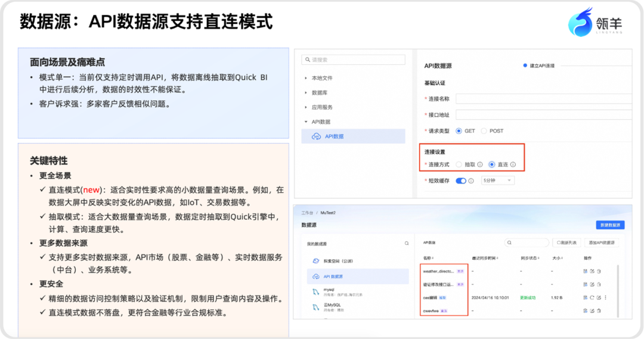The image size is (644, 339).
Task: Click the info icon beside the 短效缓存 switch
Action: (471, 181)
